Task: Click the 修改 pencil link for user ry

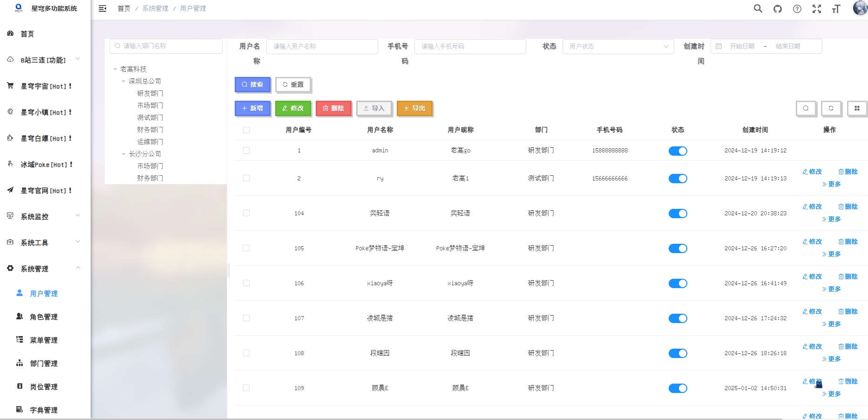Action: pyautogui.click(x=813, y=172)
